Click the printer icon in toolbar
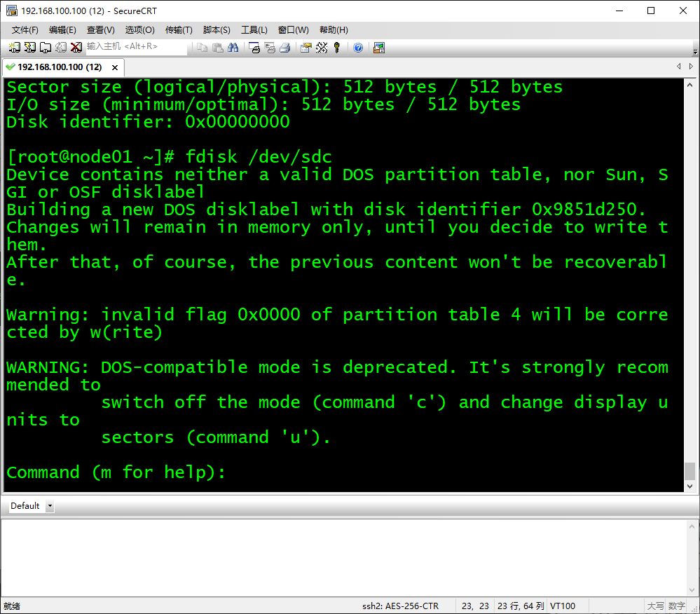 284,48
